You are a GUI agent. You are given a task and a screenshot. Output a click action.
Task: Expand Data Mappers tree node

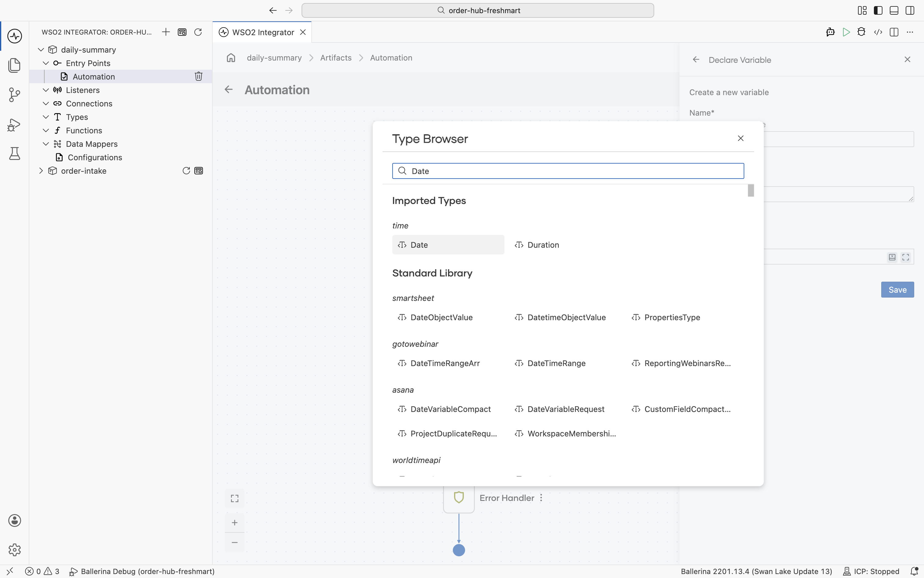click(46, 144)
